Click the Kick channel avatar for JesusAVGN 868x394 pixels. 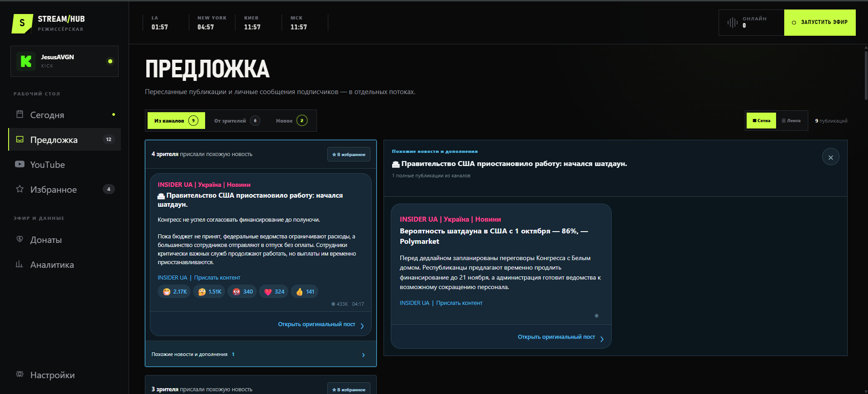(x=26, y=61)
